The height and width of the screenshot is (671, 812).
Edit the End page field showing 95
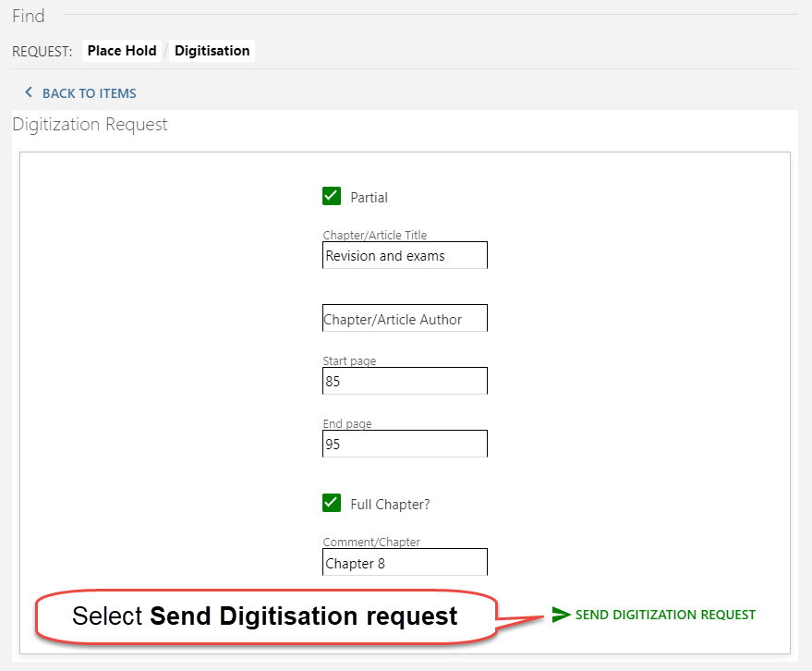tap(405, 444)
